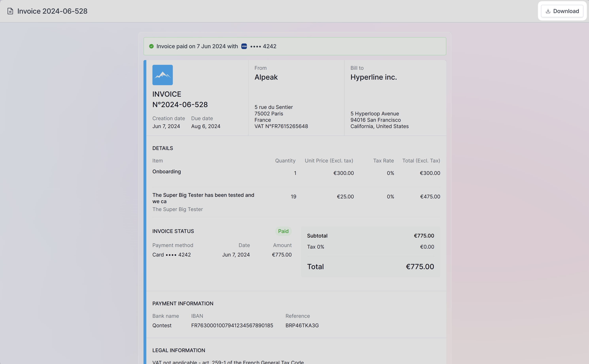589x364 pixels.
Task: Click the '5 rue du Sentier' address line
Action: tap(274, 107)
